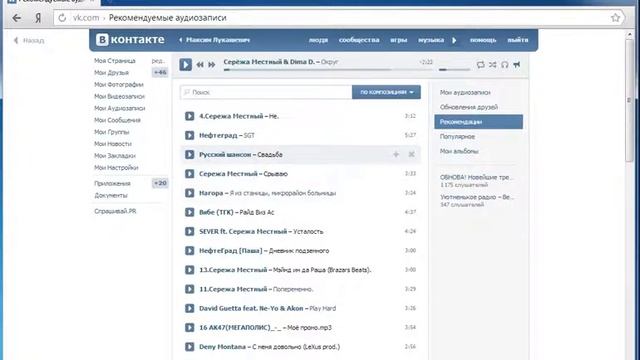Open 'люди' in top menu
The height and width of the screenshot is (360, 640).
point(318,40)
